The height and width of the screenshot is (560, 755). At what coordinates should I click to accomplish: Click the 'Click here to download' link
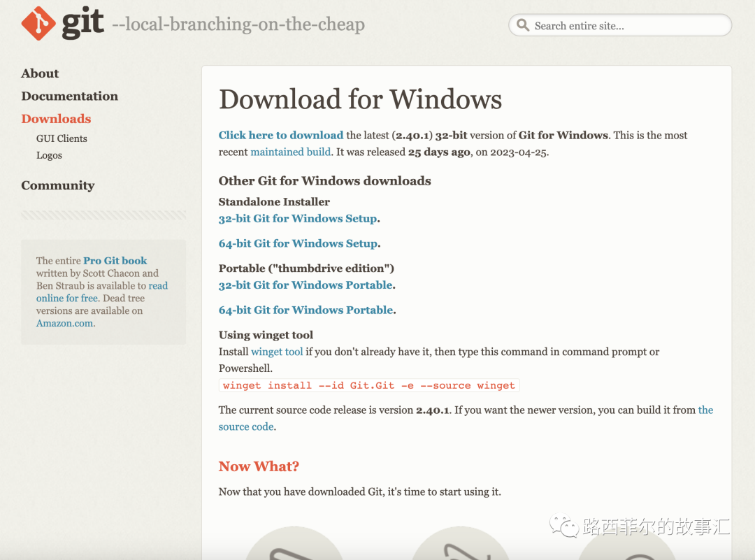coord(281,136)
